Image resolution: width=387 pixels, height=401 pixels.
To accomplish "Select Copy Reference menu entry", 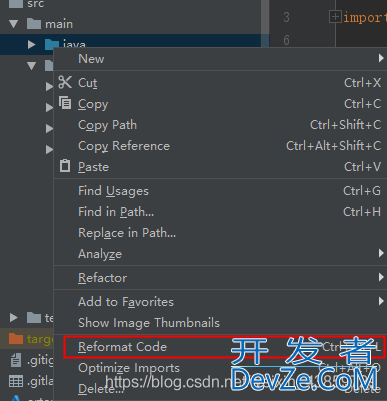I will tap(220, 146).
